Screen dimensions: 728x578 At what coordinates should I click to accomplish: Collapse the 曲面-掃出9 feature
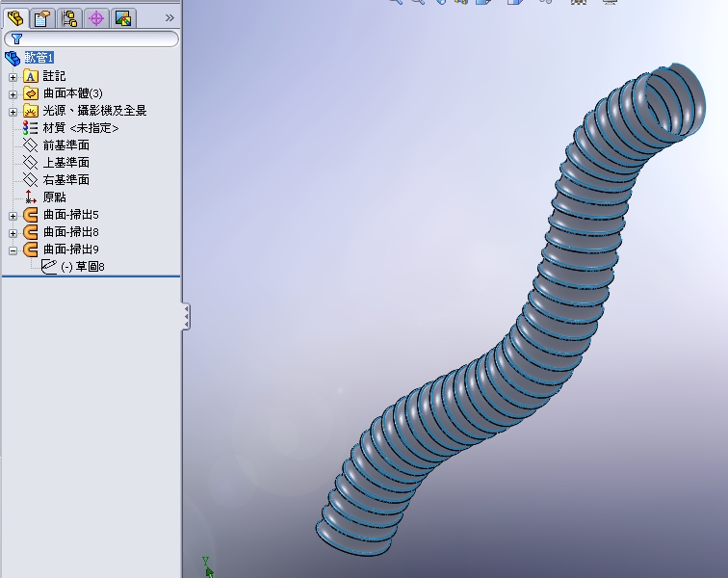point(13,250)
